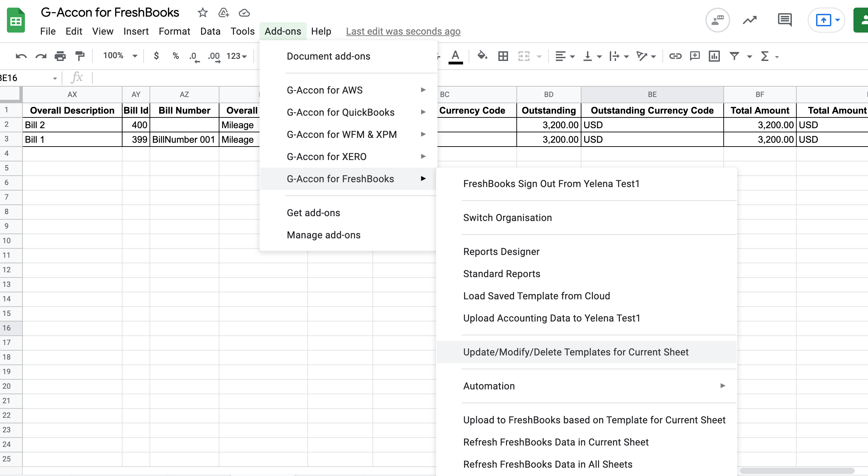Select Refresh FreshBooks Data in Current Sheet

(x=587, y=442)
